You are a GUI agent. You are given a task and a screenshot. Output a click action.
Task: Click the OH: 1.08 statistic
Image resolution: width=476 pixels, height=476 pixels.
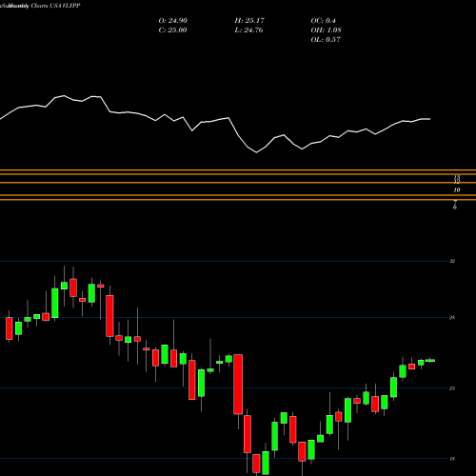[x=326, y=30]
